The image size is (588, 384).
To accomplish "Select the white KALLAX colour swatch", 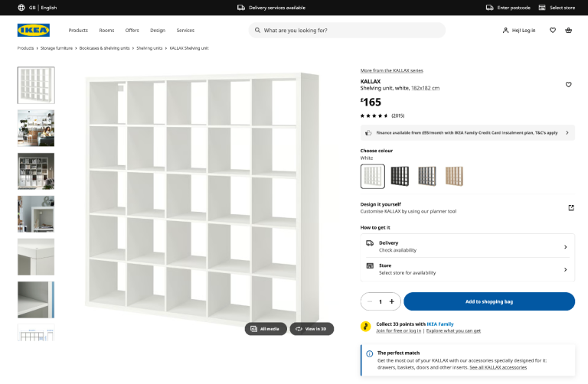I will coord(372,177).
